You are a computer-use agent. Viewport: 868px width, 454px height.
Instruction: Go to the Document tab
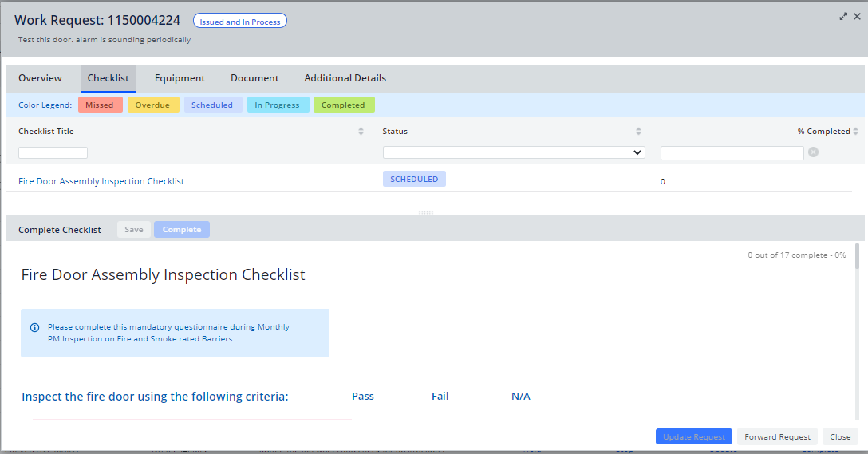pos(254,78)
